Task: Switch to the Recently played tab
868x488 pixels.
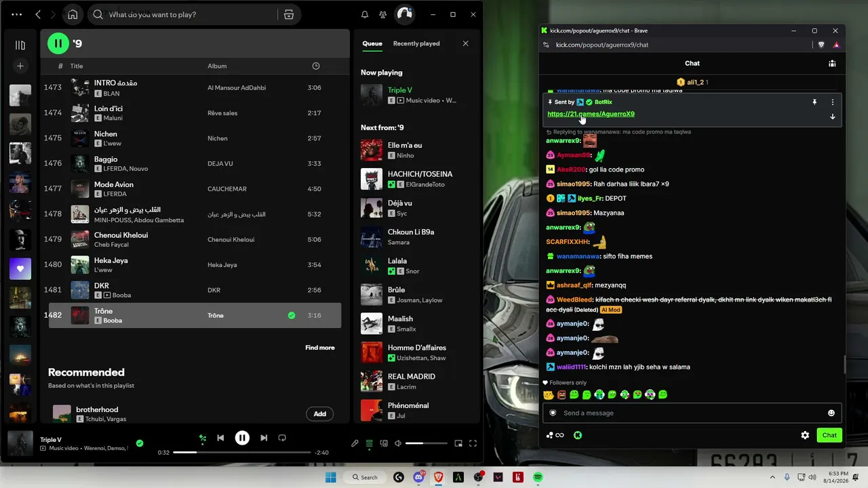Action: pyautogui.click(x=416, y=43)
